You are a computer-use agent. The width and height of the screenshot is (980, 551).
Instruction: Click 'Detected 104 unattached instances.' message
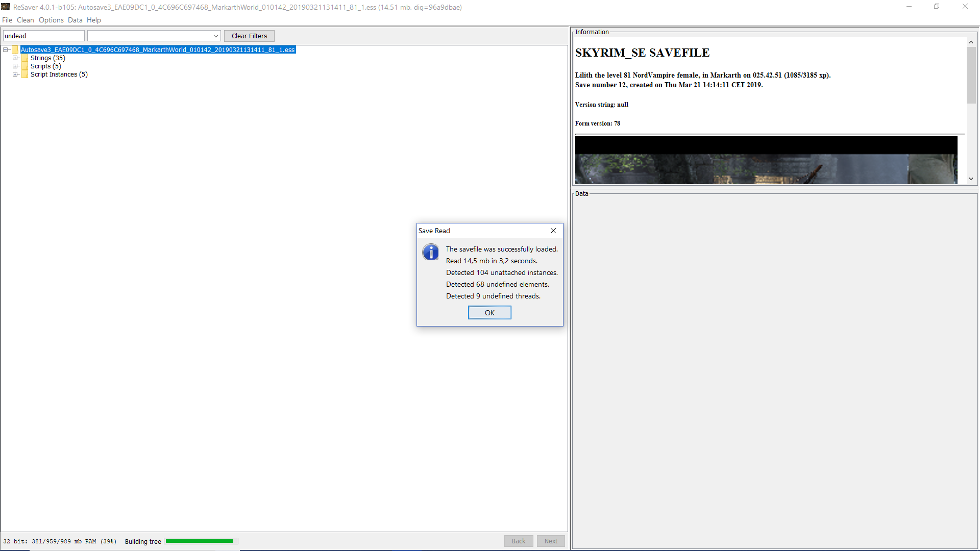tap(502, 273)
